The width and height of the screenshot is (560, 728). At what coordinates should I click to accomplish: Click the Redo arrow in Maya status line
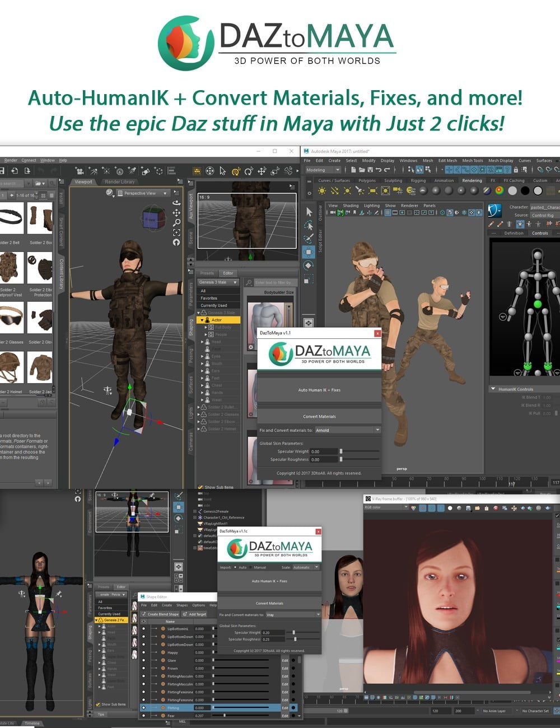(387, 170)
